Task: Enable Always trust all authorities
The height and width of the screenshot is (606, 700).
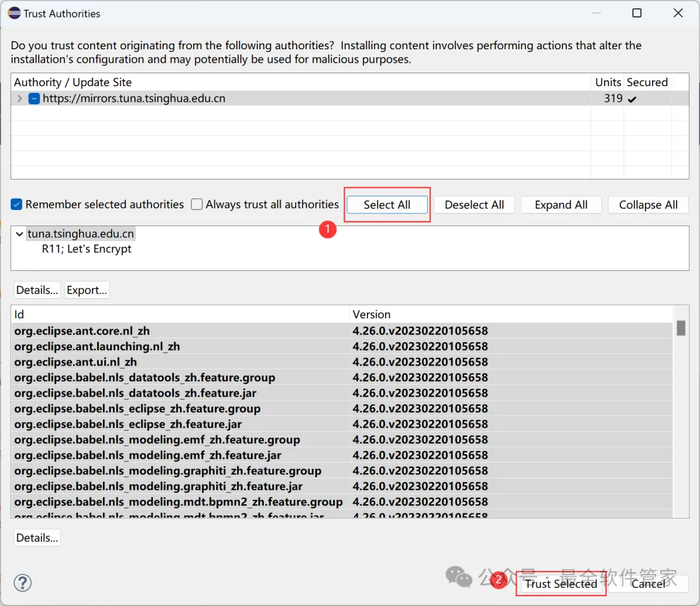Action: point(197,204)
